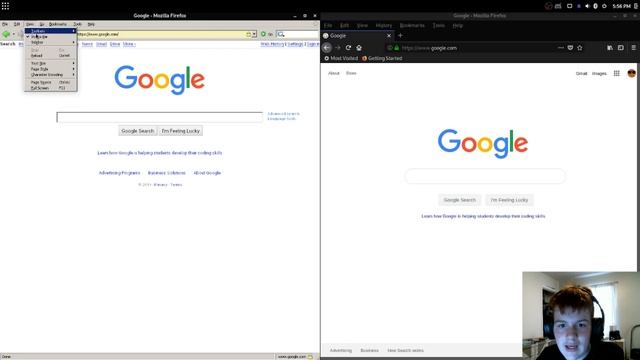Open Business Solutions link
This screenshot has height=360, width=640.
coord(167,173)
